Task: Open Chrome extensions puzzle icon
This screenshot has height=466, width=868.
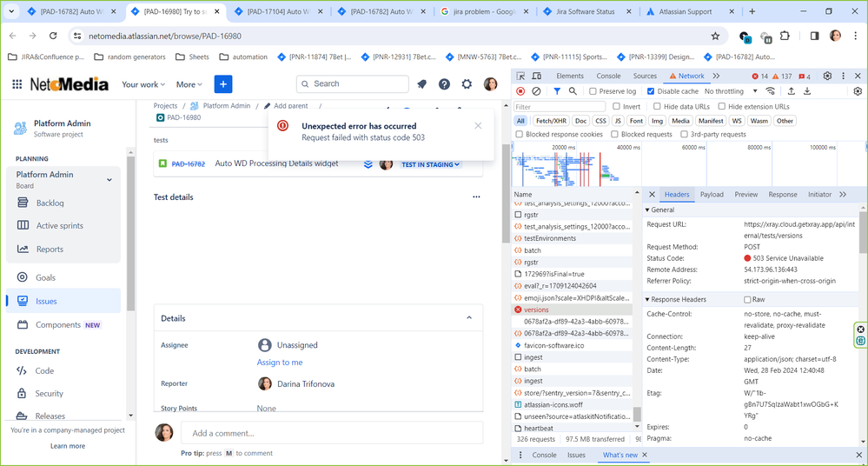Action: pyautogui.click(x=785, y=36)
